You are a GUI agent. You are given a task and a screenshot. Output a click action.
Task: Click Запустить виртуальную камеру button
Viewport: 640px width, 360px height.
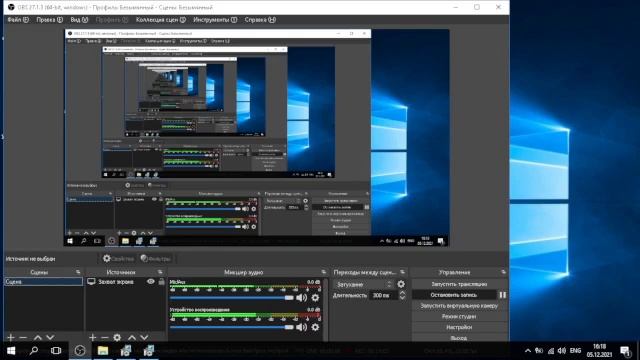(x=459, y=305)
